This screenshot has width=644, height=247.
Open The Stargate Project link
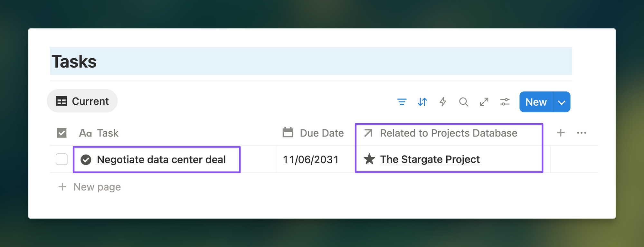coord(430,159)
